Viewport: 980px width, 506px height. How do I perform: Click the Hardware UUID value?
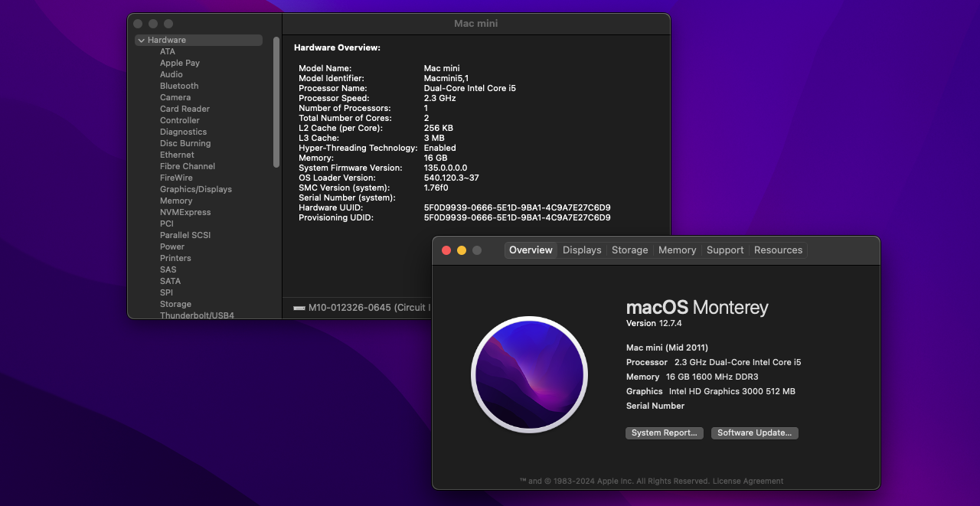[x=517, y=207]
